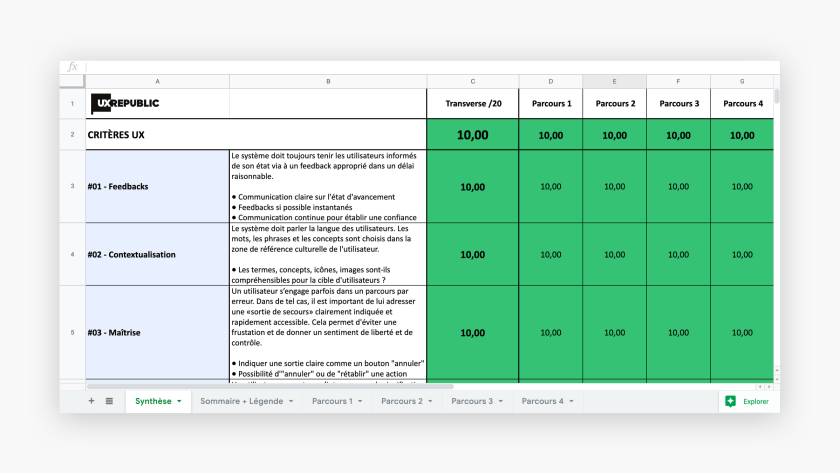Expand the Synthèse tab dropdown arrow
The image size is (840, 473).
(x=179, y=401)
